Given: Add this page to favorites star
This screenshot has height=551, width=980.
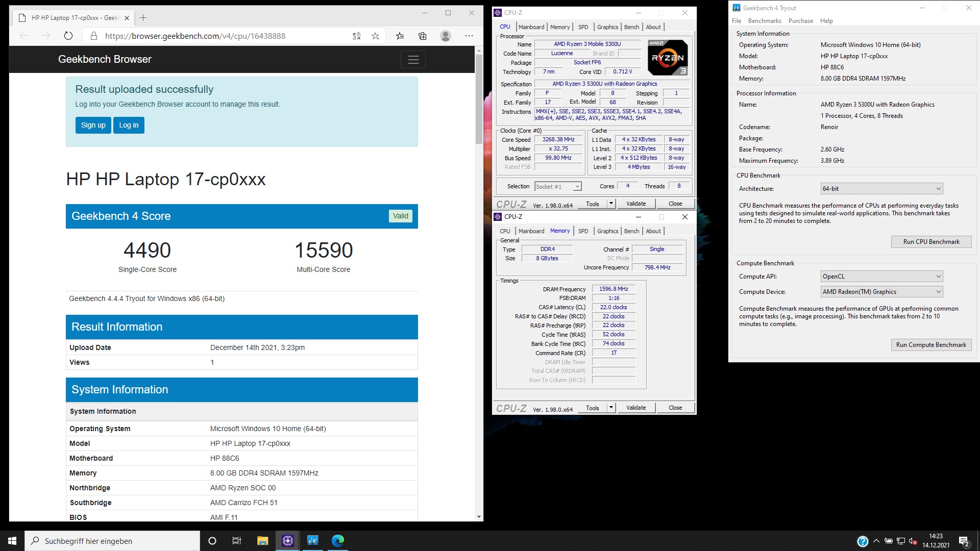Looking at the screenshot, I should [x=376, y=36].
